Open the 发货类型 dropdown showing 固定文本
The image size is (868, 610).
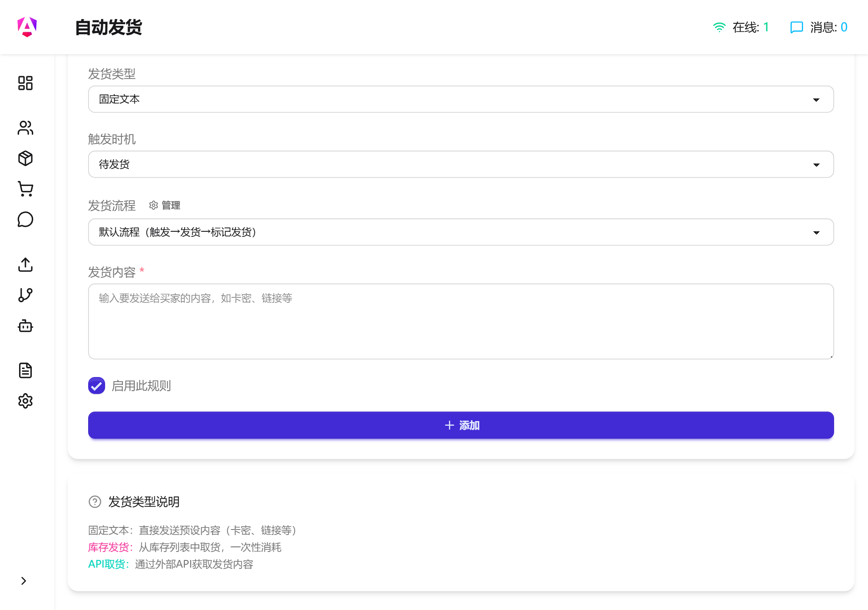(460, 99)
